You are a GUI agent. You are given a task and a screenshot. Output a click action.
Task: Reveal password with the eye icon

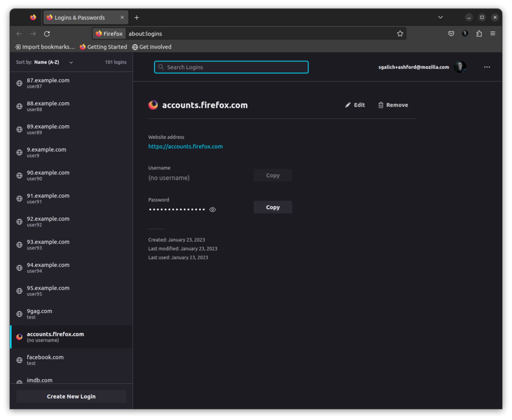pyautogui.click(x=212, y=210)
